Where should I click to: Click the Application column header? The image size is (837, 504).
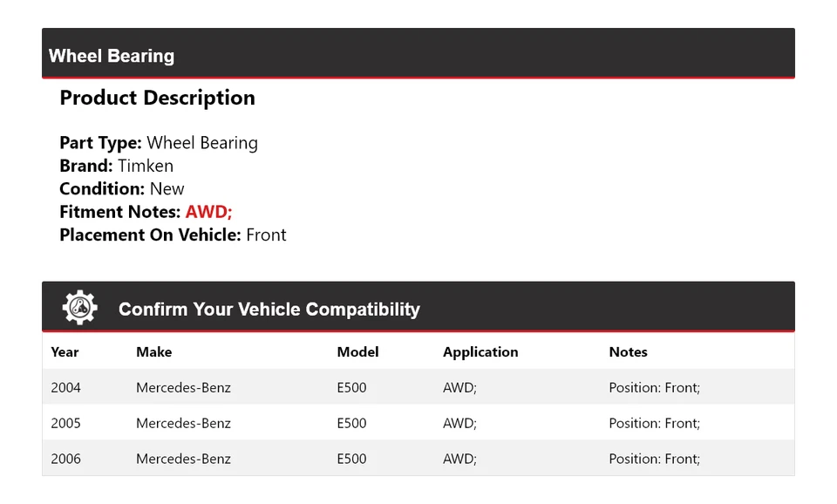point(480,352)
